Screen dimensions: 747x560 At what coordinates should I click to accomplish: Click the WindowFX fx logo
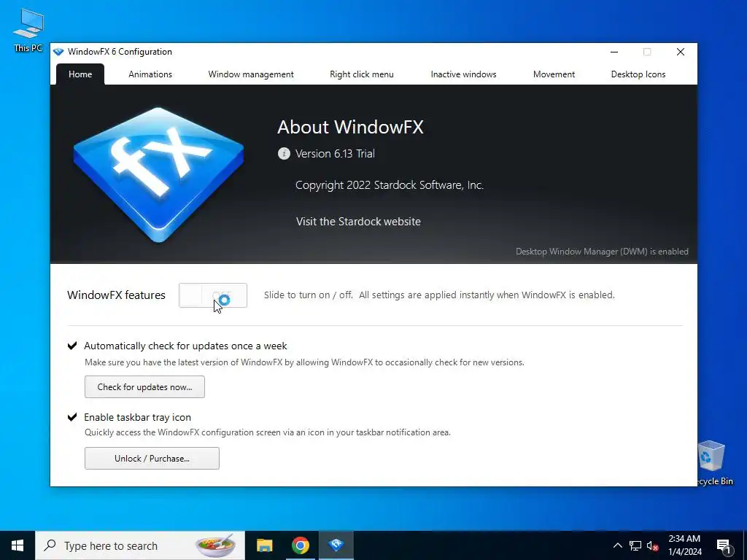(158, 174)
